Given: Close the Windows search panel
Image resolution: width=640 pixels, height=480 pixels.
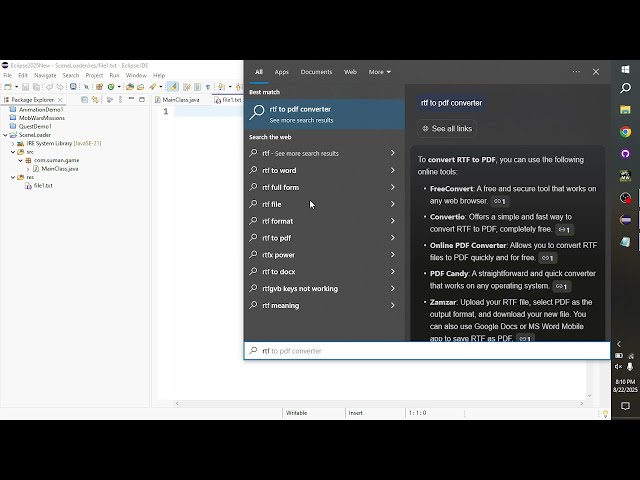Looking at the screenshot, I should click(596, 72).
